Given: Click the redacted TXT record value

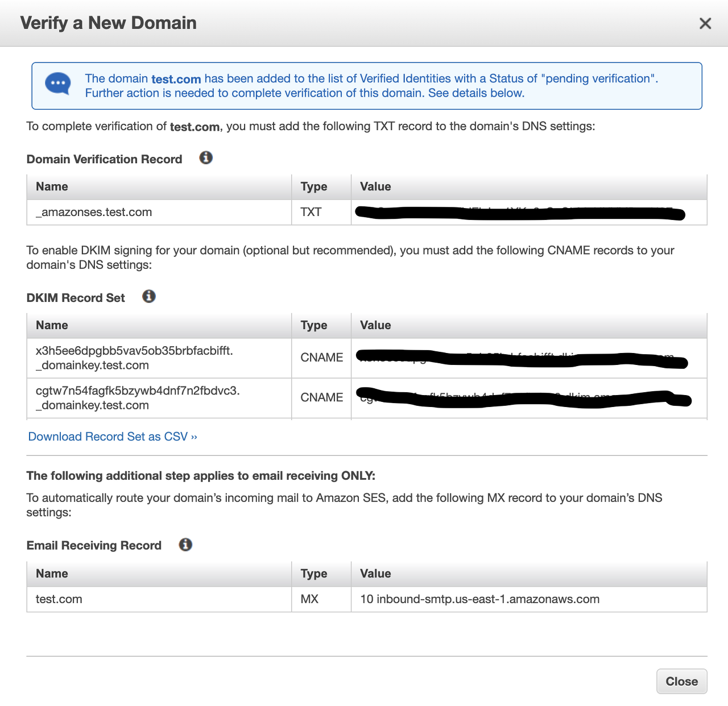Looking at the screenshot, I should [x=520, y=213].
